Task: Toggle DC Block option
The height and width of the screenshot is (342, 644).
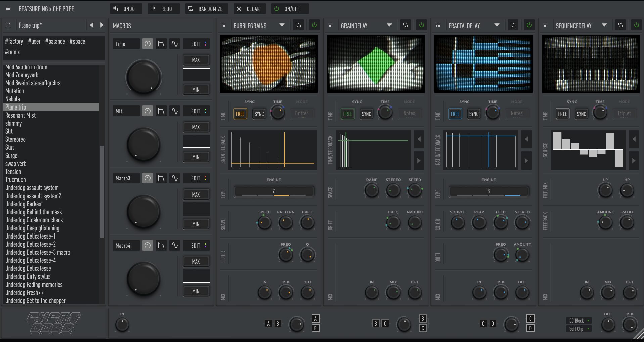Action: pos(579,320)
